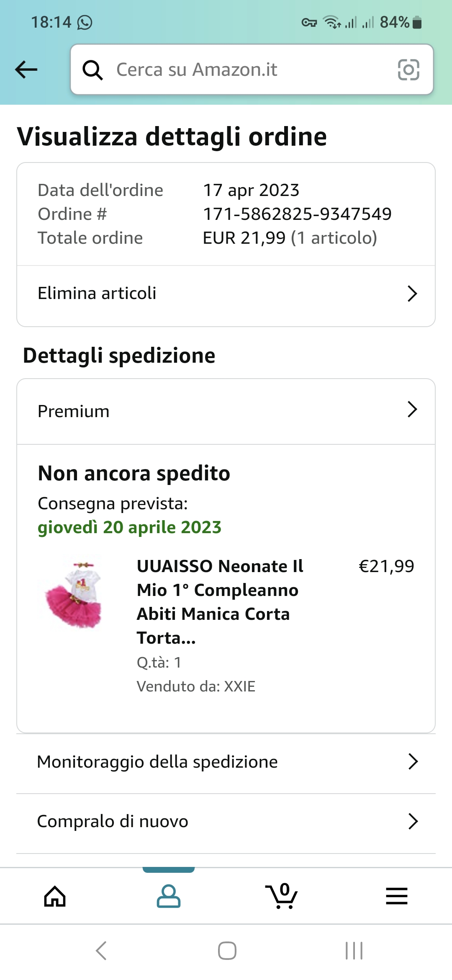452x980 pixels.
Task: Tap Monitoraggio della spedizione label
Action: pyautogui.click(x=157, y=762)
